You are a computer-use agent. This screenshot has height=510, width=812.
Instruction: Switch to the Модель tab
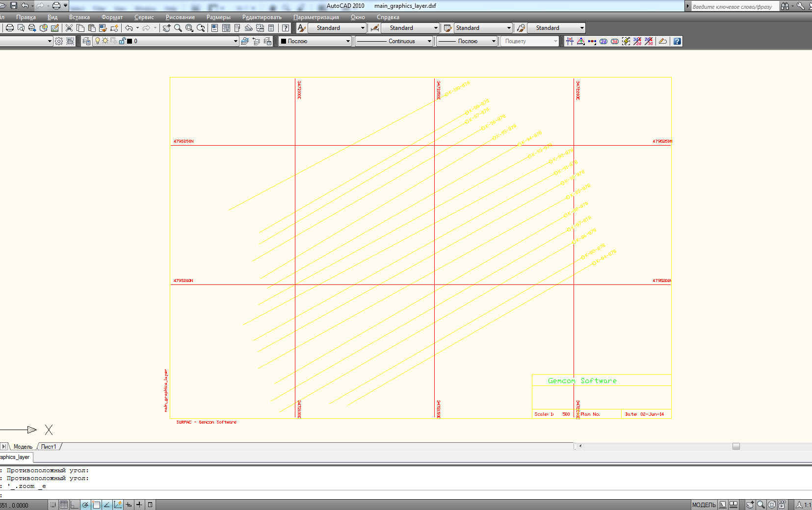point(23,447)
